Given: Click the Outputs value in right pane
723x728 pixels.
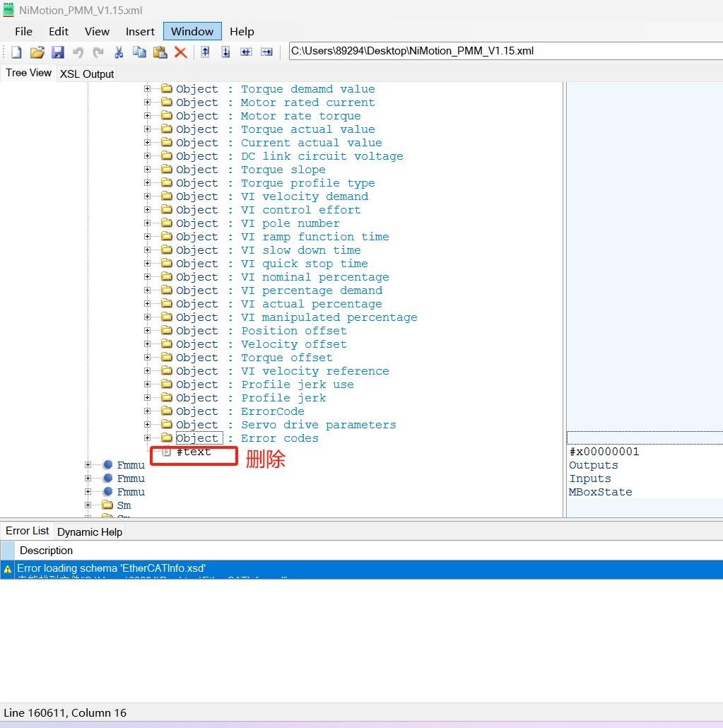Looking at the screenshot, I should (594, 465).
